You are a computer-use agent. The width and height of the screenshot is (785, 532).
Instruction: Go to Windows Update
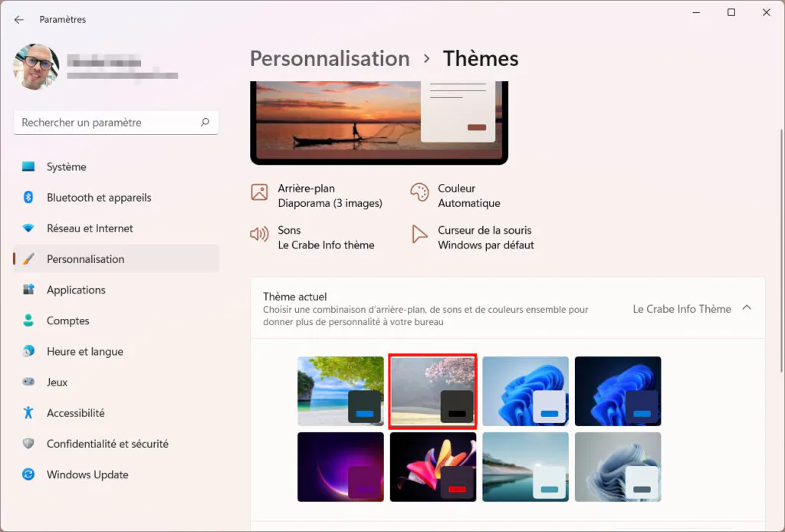click(117, 474)
